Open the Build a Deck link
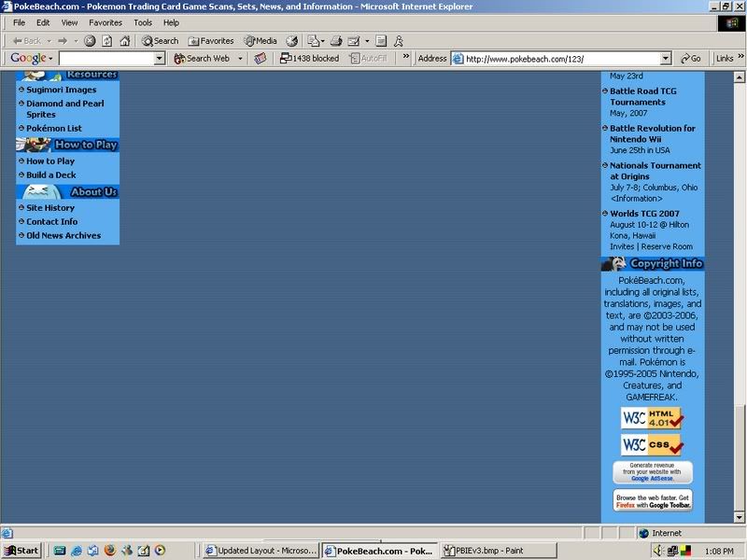 click(51, 175)
